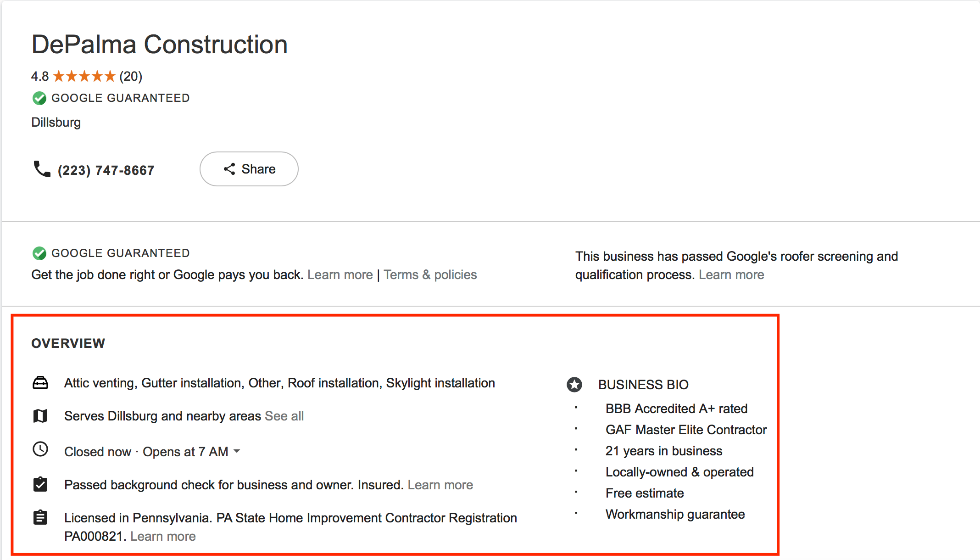
Task: Click 'Workmanship guarantee' bullet
Action: (675, 514)
